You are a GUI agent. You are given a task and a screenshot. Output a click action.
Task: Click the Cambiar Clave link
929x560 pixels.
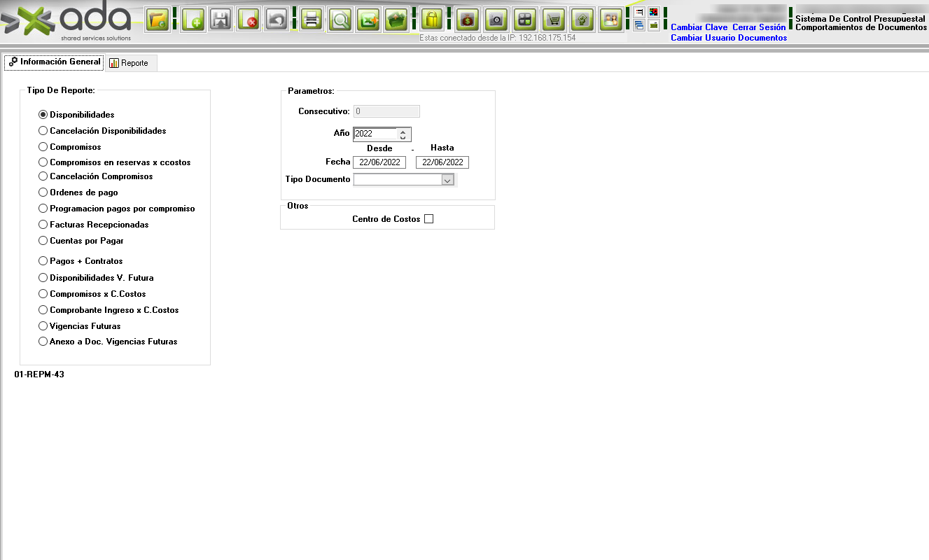click(699, 27)
